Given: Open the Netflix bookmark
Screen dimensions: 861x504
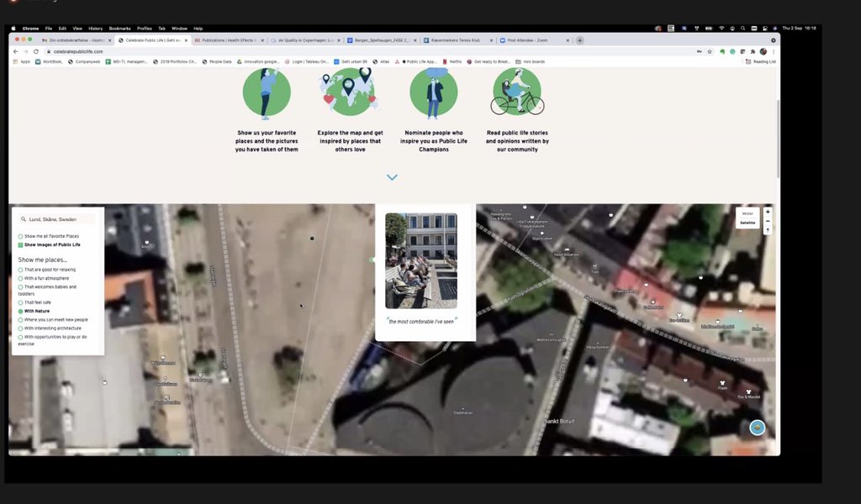Looking at the screenshot, I should pos(452,61).
